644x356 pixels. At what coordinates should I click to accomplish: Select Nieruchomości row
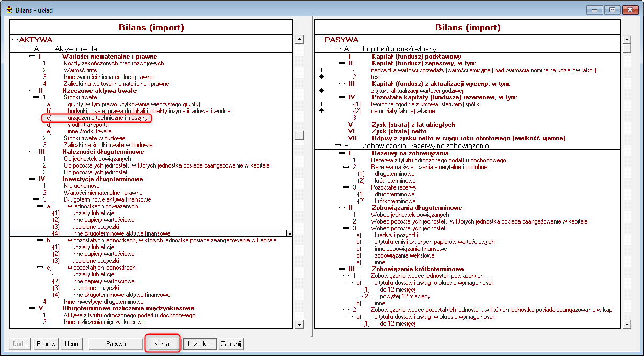[81, 186]
